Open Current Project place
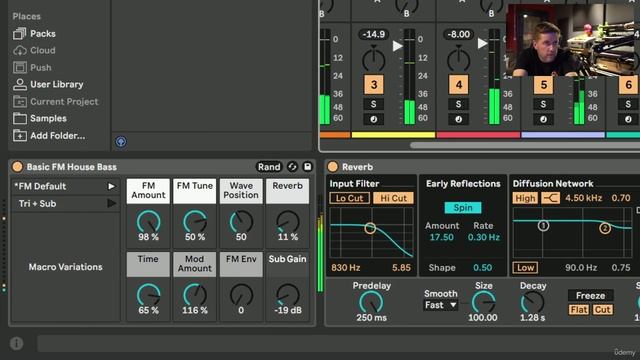The height and width of the screenshot is (360, 640). coord(56,101)
